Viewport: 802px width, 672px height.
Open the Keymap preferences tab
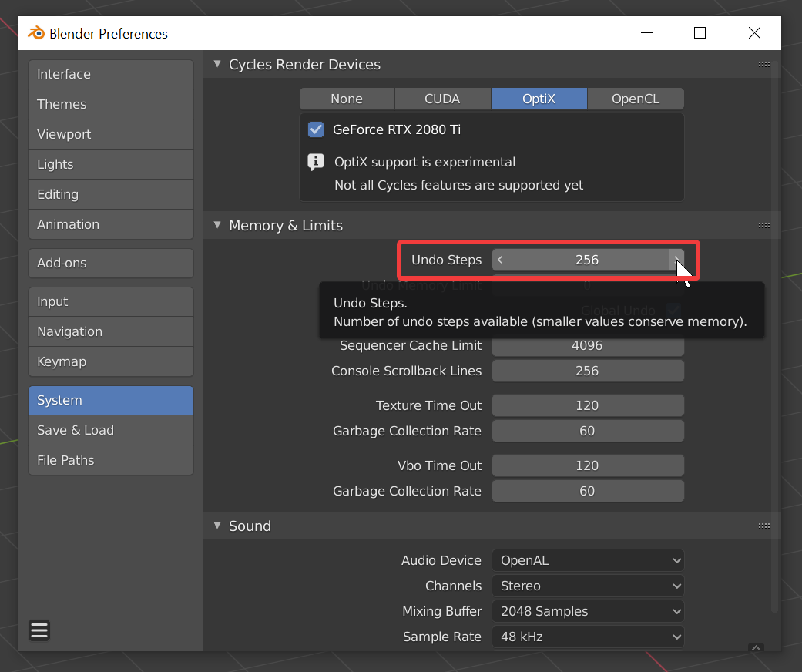point(111,361)
